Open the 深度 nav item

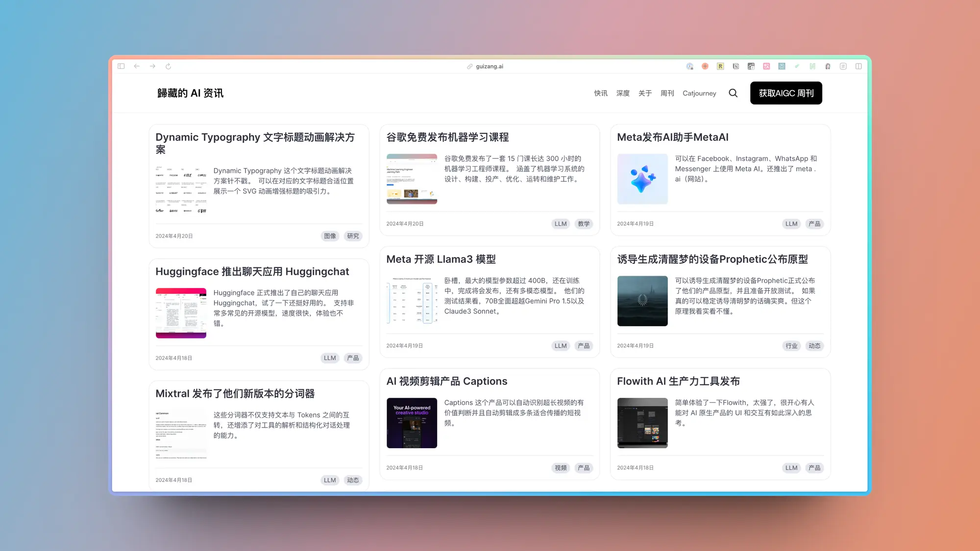[x=623, y=93]
